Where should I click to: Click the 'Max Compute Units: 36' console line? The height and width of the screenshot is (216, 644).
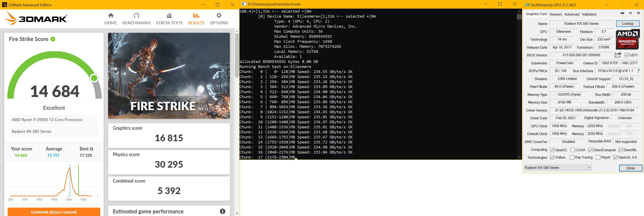(x=298, y=31)
